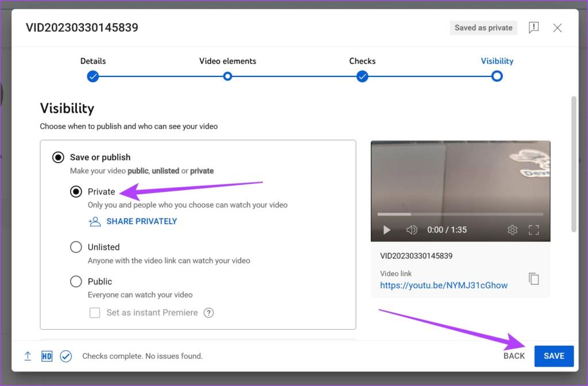Open the instant Premiere help icon

pos(208,312)
